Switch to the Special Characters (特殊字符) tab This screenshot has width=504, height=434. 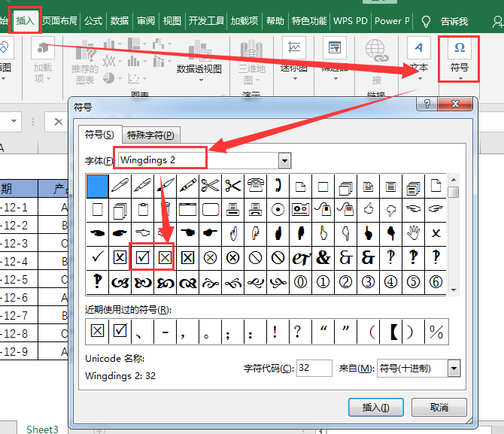pos(150,135)
